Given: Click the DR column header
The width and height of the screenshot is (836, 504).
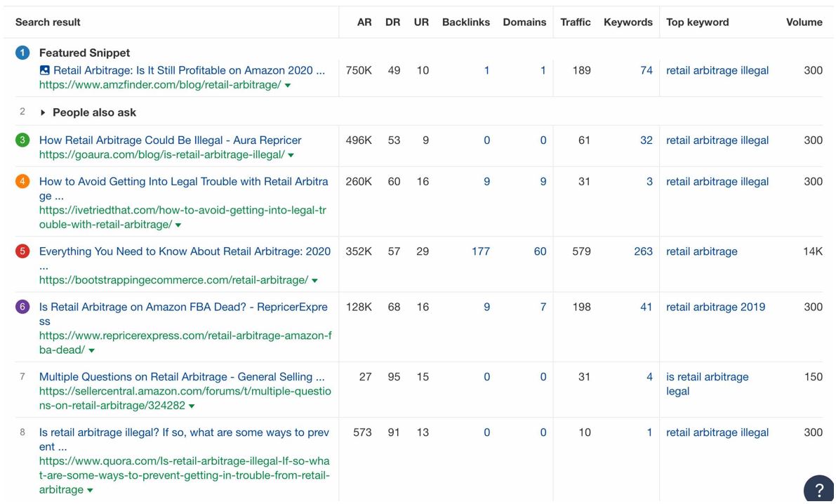Looking at the screenshot, I should pos(392,22).
